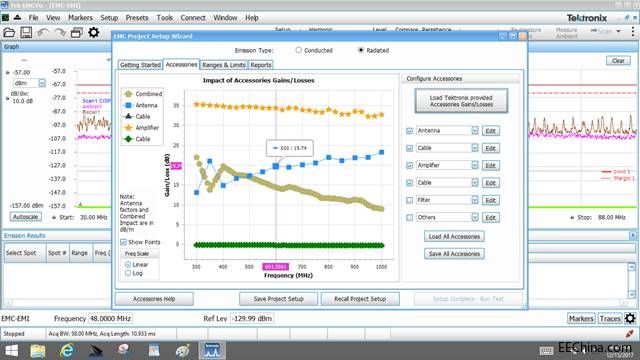Click the green application icon in menu bar
Viewport: 640px width, 360px height.
(x=5, y=18)
